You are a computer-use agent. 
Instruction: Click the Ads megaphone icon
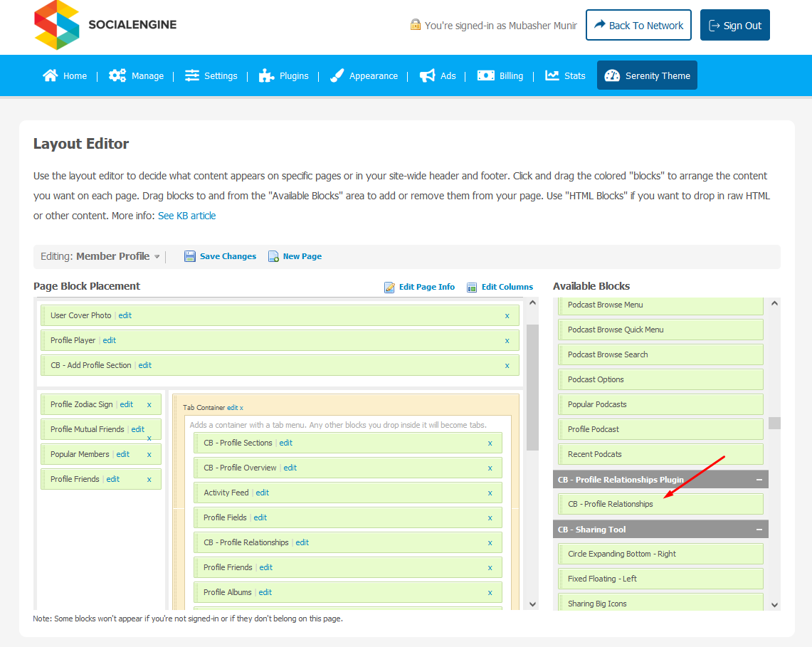(427, 75)
